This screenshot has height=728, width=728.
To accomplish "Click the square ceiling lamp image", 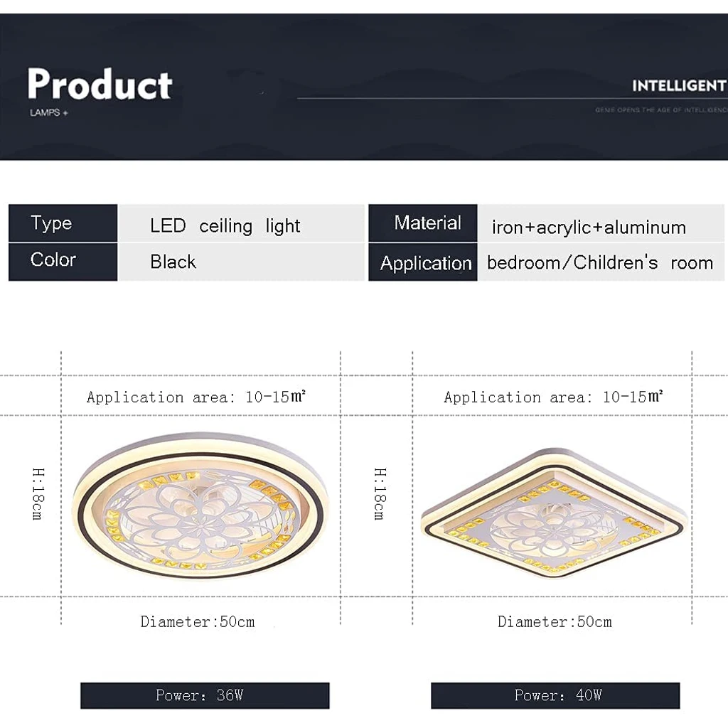I will 554,512.
